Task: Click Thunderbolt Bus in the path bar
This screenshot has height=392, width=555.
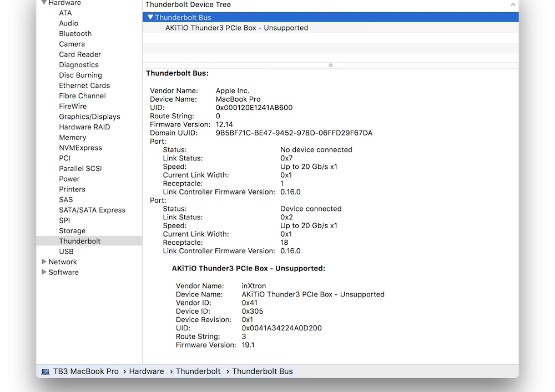Action: [x=263, y=371]
